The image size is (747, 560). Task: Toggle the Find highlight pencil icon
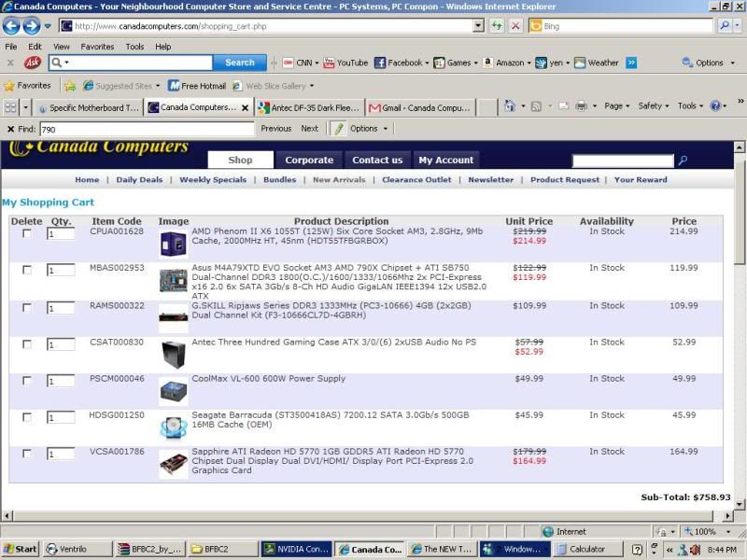click(x=339, y=129)
